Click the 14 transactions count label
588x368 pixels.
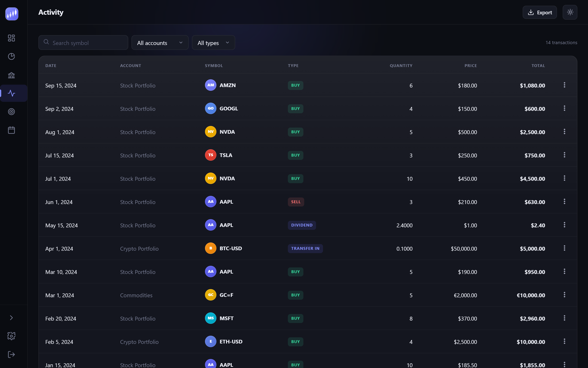(561, 43)
